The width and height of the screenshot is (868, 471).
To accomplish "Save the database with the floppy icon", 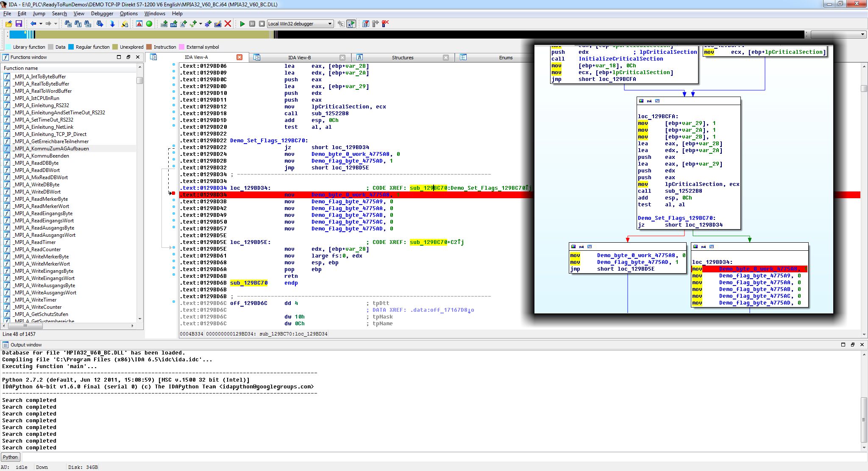I will (19, 24).
